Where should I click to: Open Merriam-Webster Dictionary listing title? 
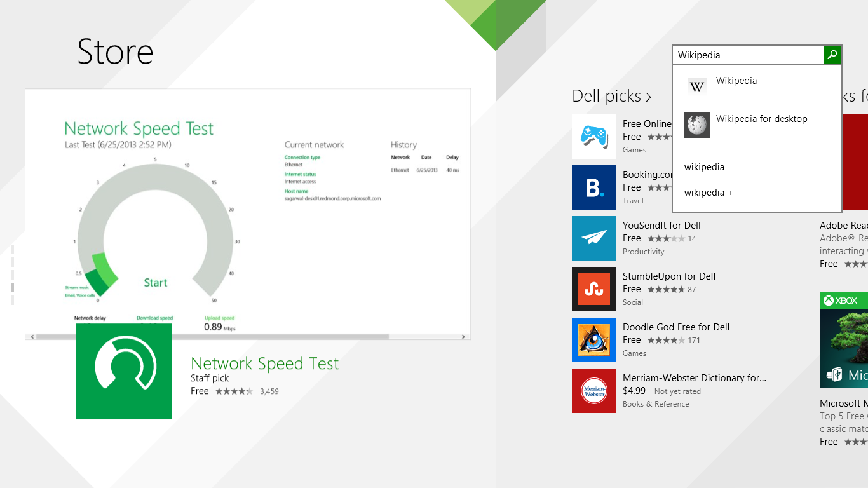pos(695,378)
